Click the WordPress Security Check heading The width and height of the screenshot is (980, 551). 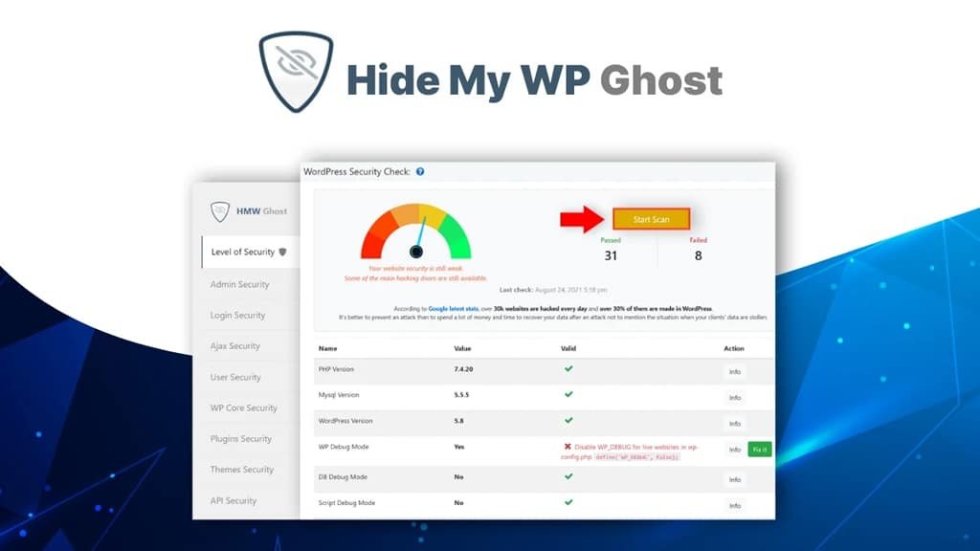click(357, 172)
